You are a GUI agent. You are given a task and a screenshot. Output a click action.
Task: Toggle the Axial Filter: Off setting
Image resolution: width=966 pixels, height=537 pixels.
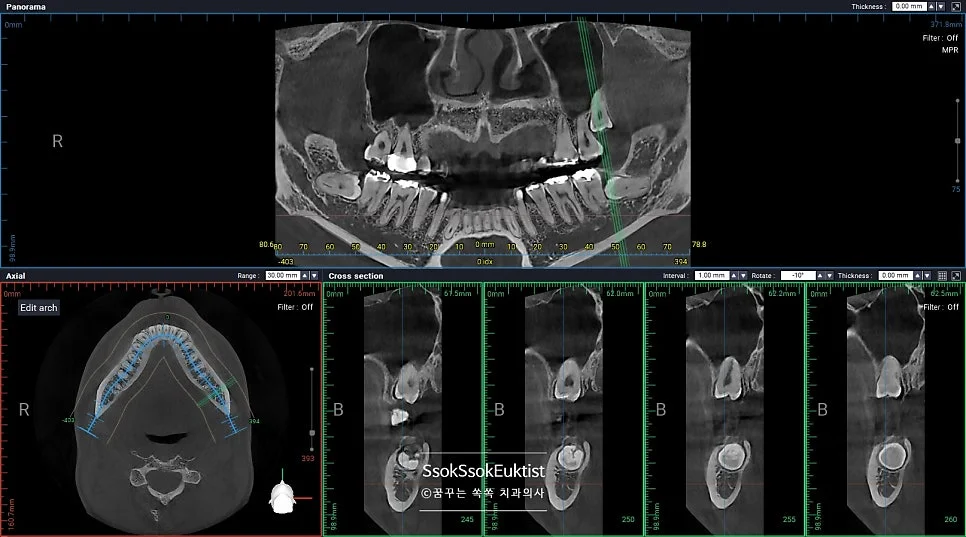tap(294, 307)
